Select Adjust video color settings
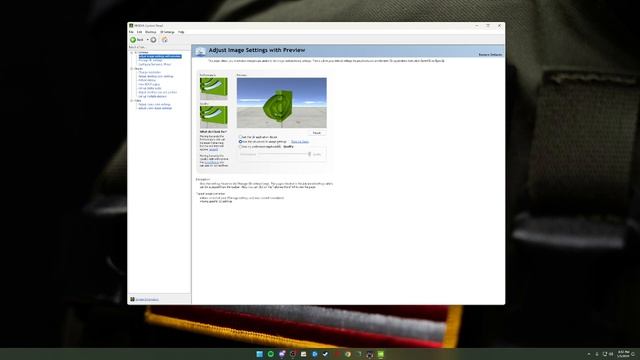The height and width of the screenshot is (360, 640). coord(154,104)
